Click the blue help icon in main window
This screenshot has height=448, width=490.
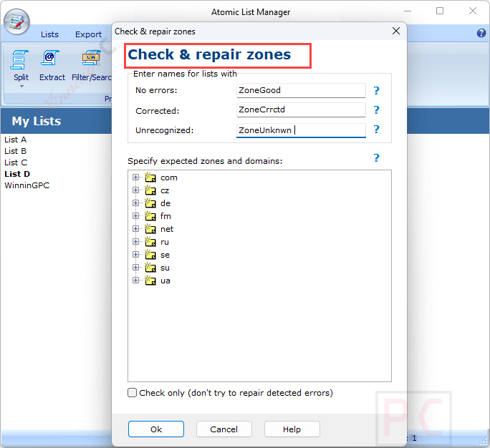[x=481, y=33]
